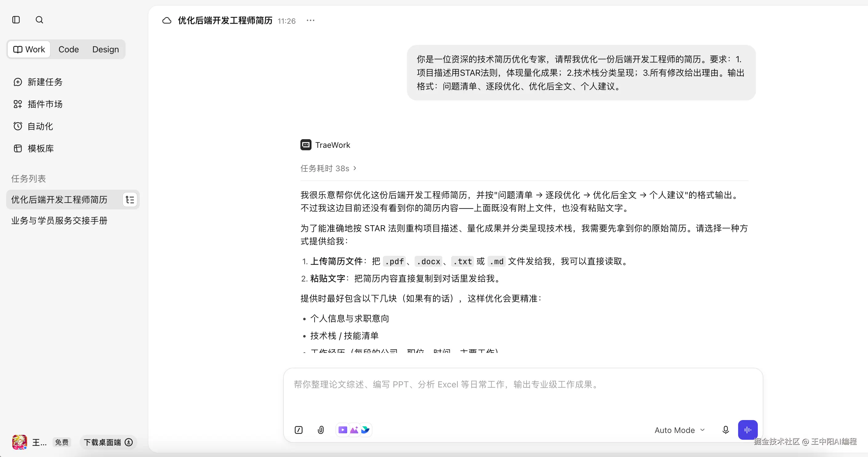The height and width of the screenshot is (457, 868).
Task: Switch to the Code tab
Action: click(68, 50)
